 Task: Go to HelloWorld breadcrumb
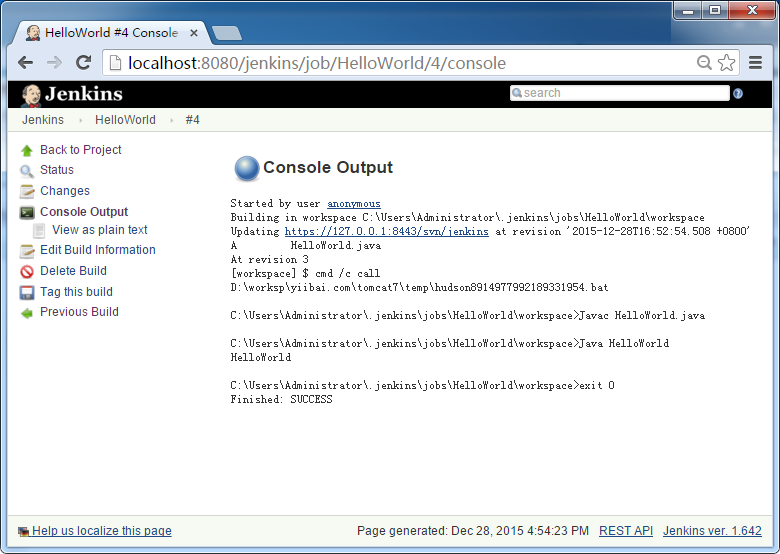[x=125, y=120]
